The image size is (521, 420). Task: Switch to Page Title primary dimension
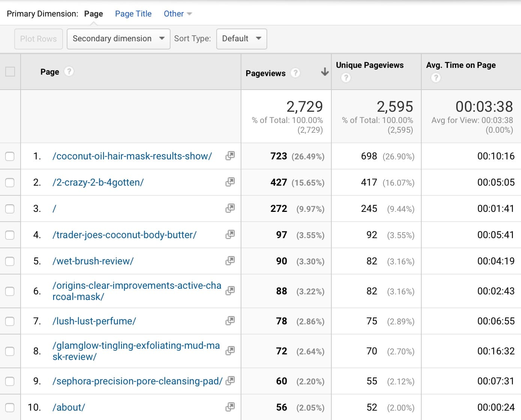pyautogui.click(x=133, y=14)
